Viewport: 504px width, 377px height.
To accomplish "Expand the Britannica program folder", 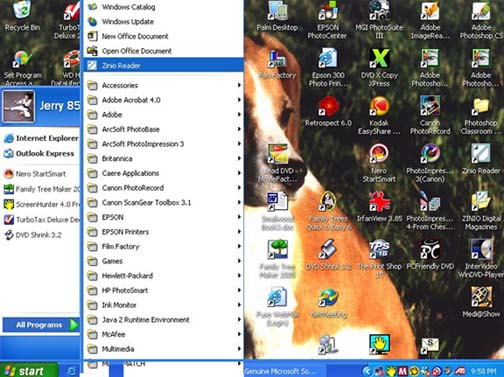I will pos(164,159).
